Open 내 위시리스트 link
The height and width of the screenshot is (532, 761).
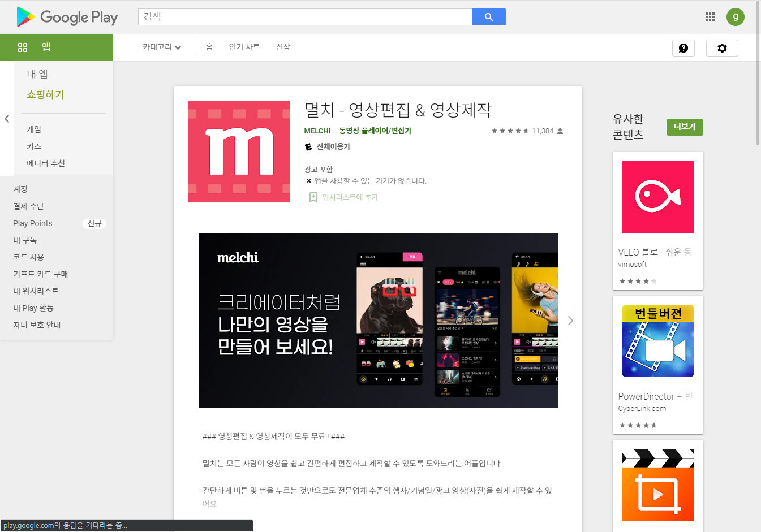point(36,291)
